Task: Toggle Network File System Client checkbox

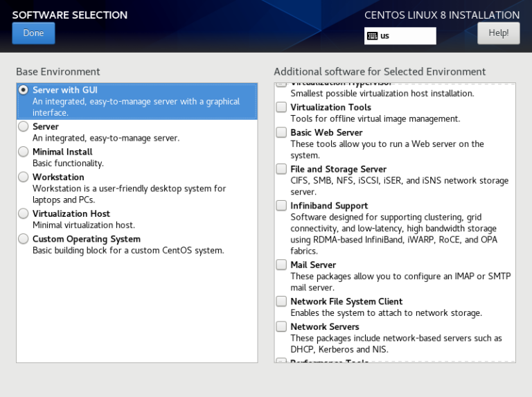Action: [x=281, y=301]
